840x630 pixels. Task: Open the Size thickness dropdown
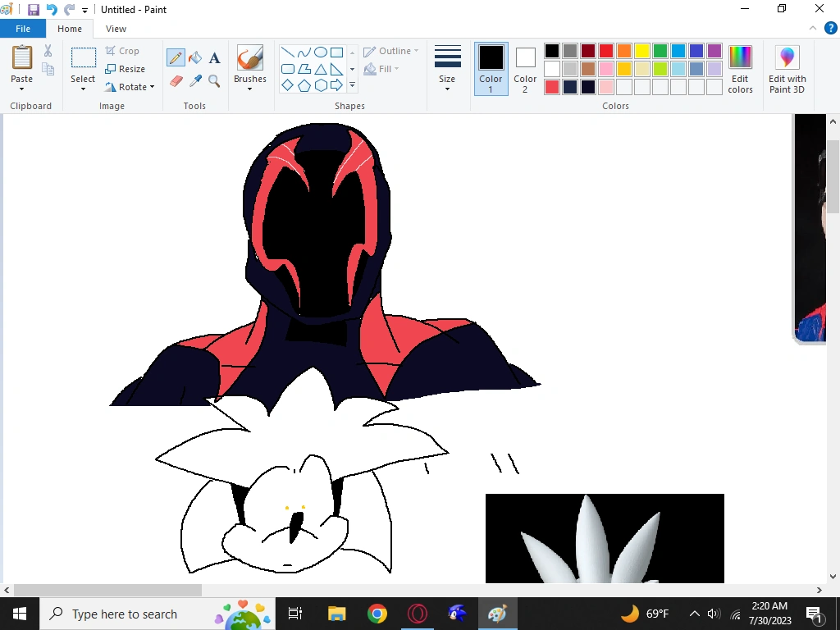(x=447, y=69)
